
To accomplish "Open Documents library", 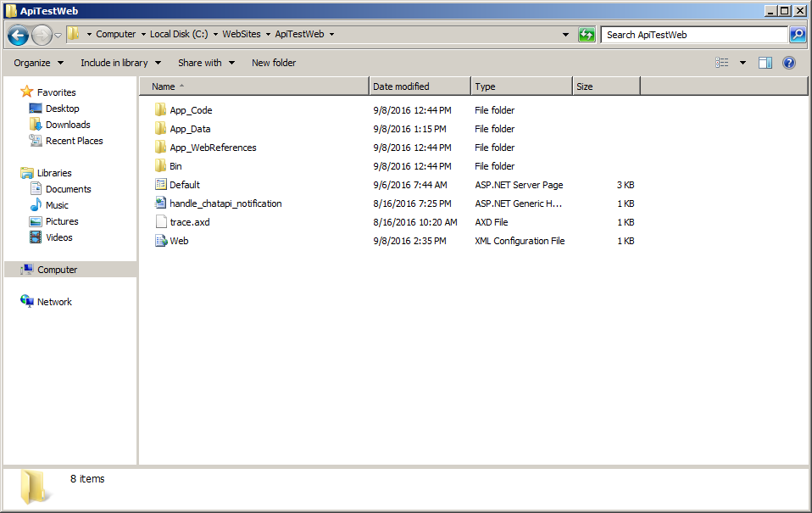I will click(x=68, y=189).
